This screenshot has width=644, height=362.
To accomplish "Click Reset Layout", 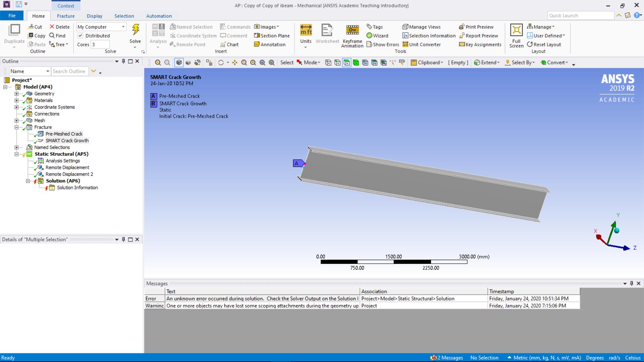I will (544, 44).
